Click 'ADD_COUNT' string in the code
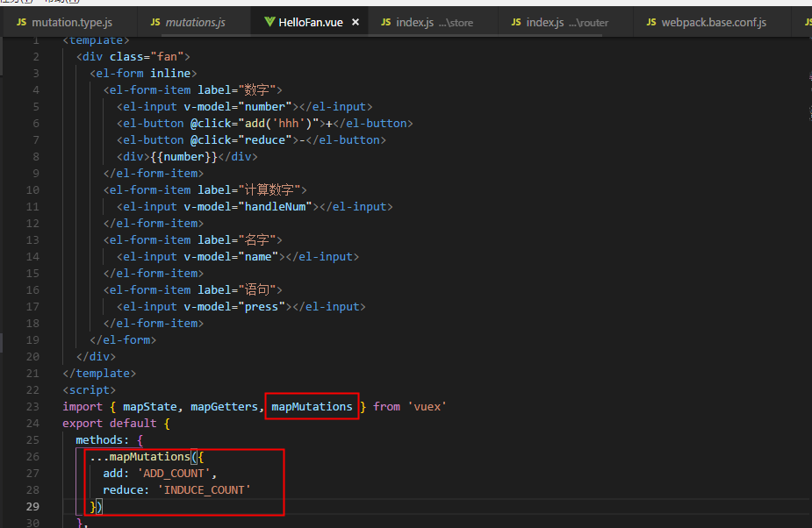 coord(174,474)
